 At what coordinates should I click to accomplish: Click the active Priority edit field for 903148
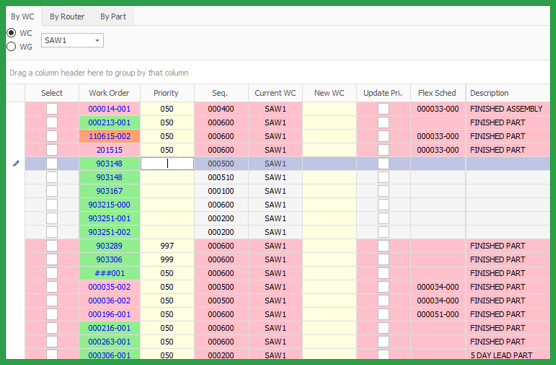(167, 164)
